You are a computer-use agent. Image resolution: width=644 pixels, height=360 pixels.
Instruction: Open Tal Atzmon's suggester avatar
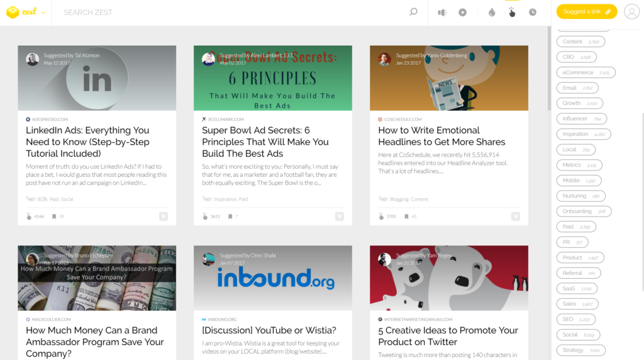(33, 59)
